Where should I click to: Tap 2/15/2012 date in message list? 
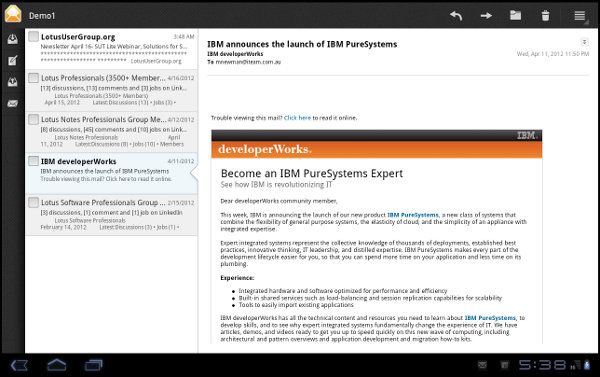tap(181, 202)
